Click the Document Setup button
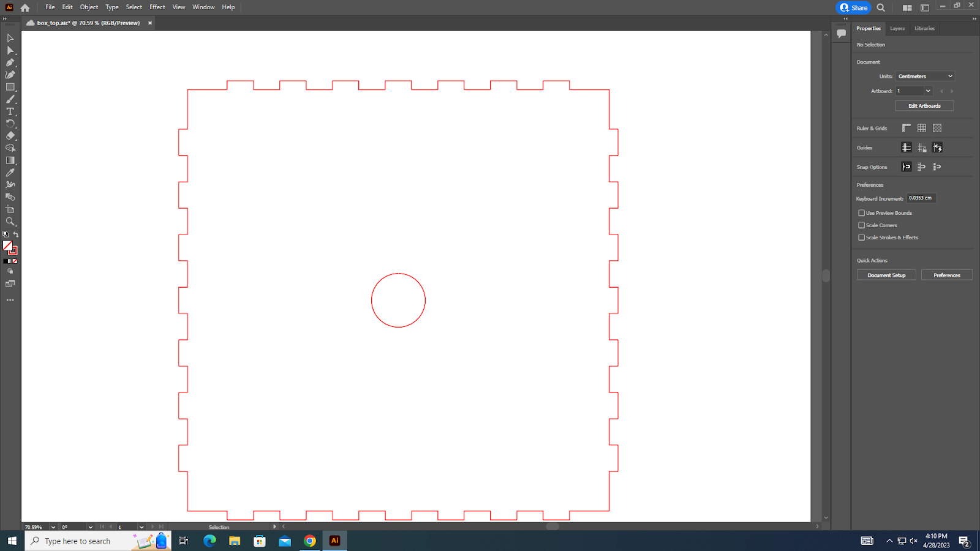The image size is (980, 551). pyautogui.click(x=886, y=275)
